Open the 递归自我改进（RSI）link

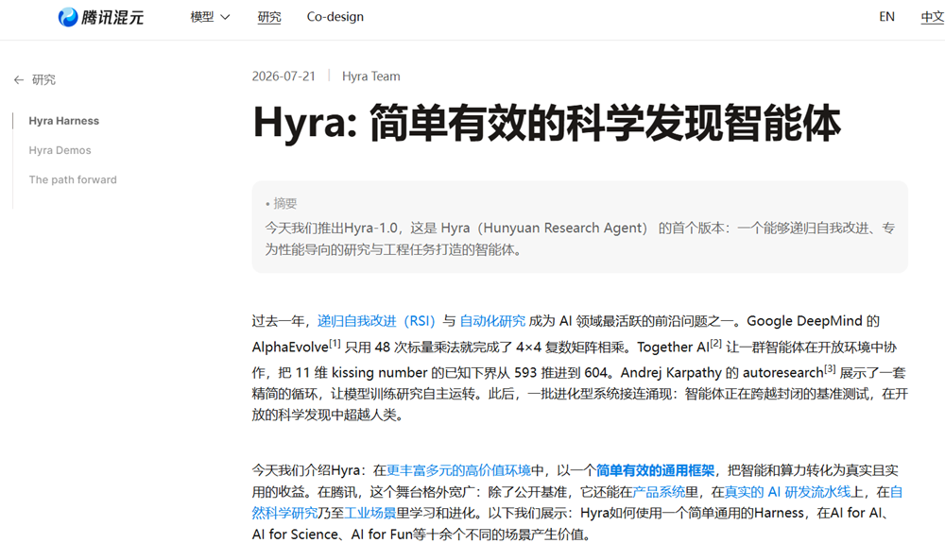376,321
